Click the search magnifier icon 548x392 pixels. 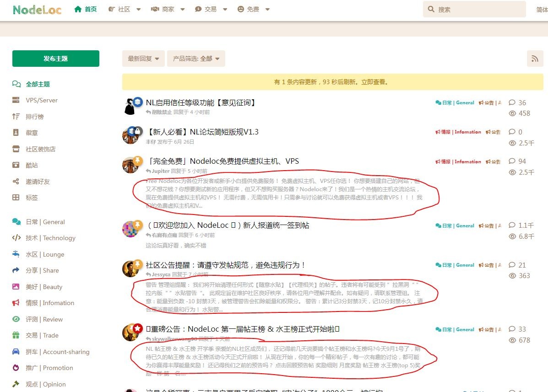coord(431,9)
